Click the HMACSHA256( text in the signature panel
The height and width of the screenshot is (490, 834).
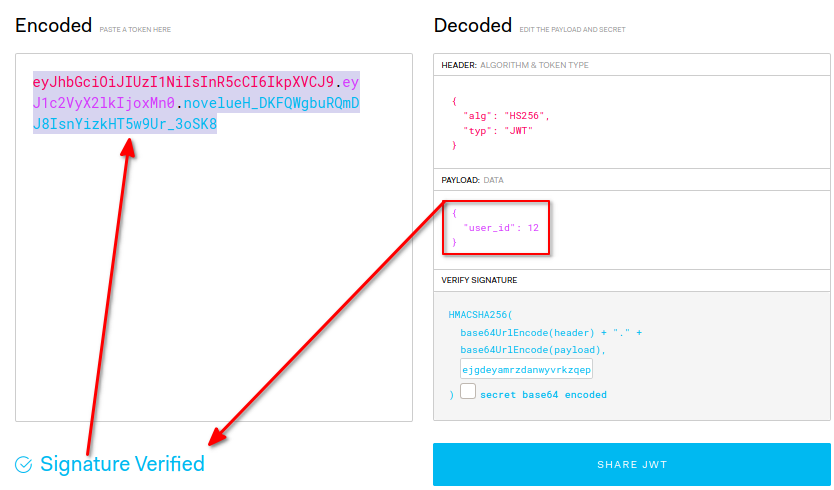pos(482,315)
